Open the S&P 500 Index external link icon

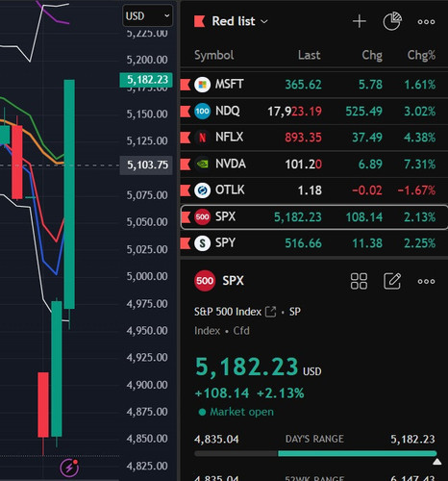271,312
